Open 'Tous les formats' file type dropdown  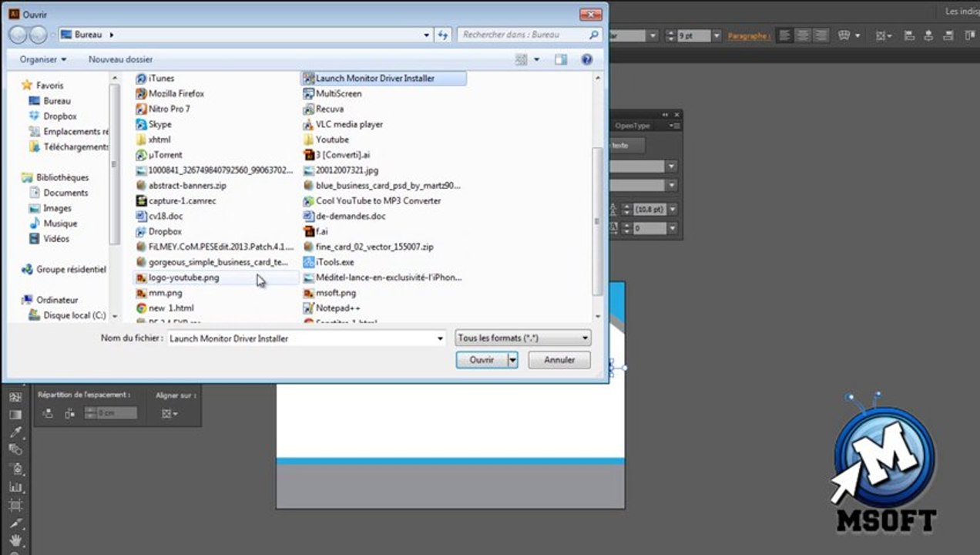[x=523, y=338]
